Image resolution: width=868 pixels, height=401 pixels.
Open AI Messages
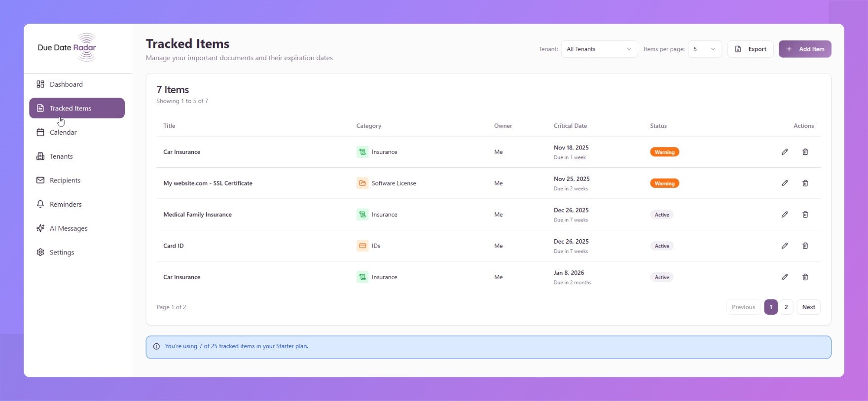pos(77,228)
